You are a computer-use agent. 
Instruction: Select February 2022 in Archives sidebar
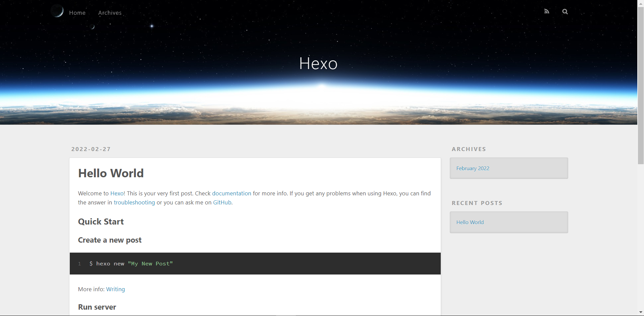(x=473, y=168)
